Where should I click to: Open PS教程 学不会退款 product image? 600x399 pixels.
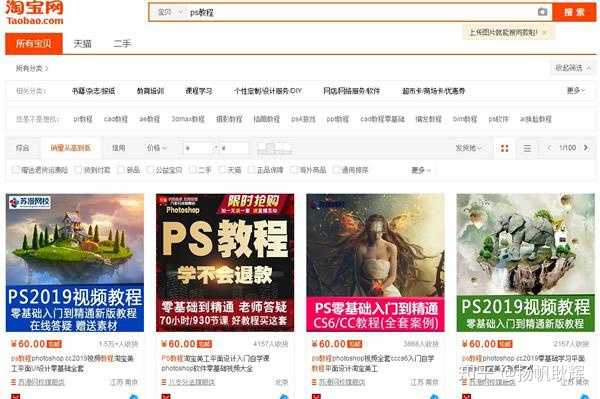click(x=225, y=262)
